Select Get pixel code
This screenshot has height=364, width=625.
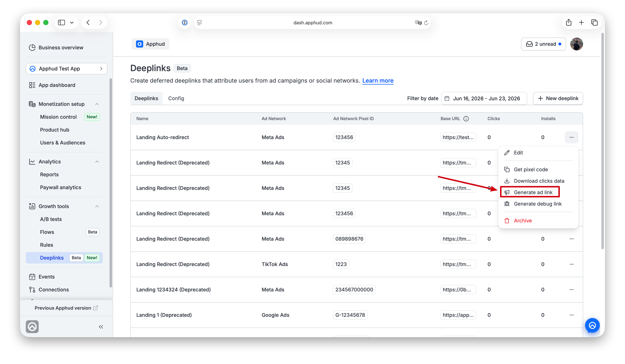538,169
